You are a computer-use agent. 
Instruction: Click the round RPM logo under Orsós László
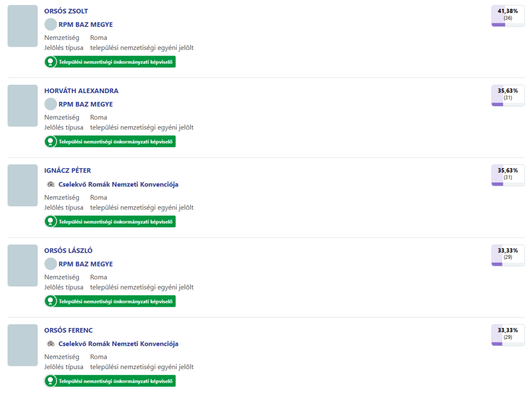click(50, 264)
